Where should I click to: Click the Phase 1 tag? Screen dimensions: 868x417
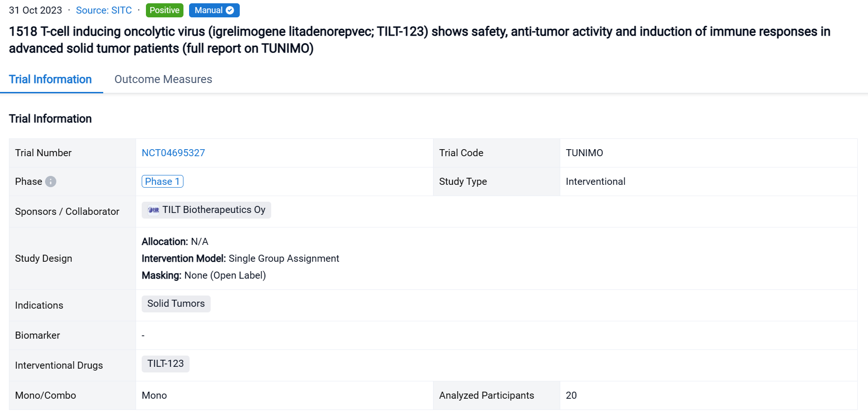coord(162,182)
